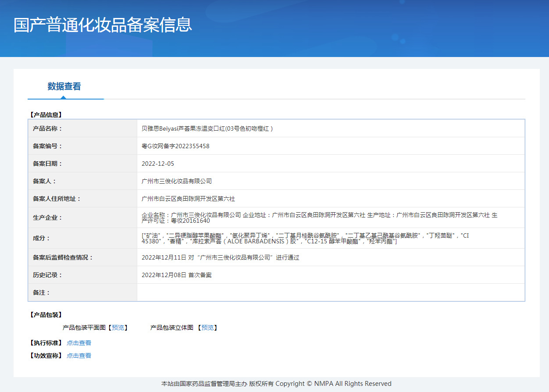Click the 备案后监督检查情况 row label

[x=63, y=257]
